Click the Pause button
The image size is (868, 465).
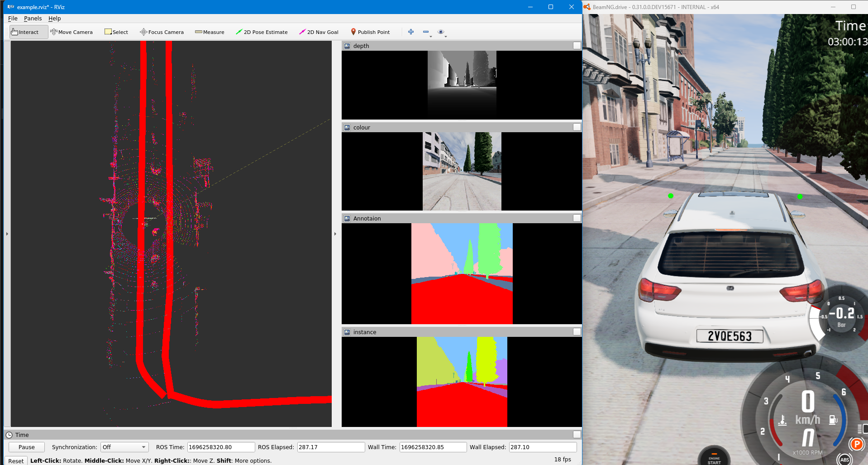point(27,447)
